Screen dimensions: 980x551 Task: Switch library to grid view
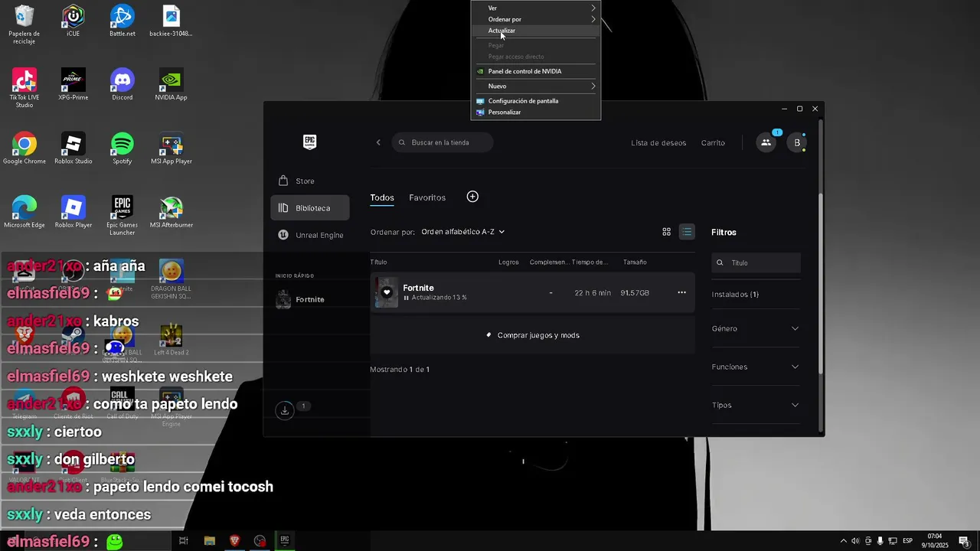point(666,232)
